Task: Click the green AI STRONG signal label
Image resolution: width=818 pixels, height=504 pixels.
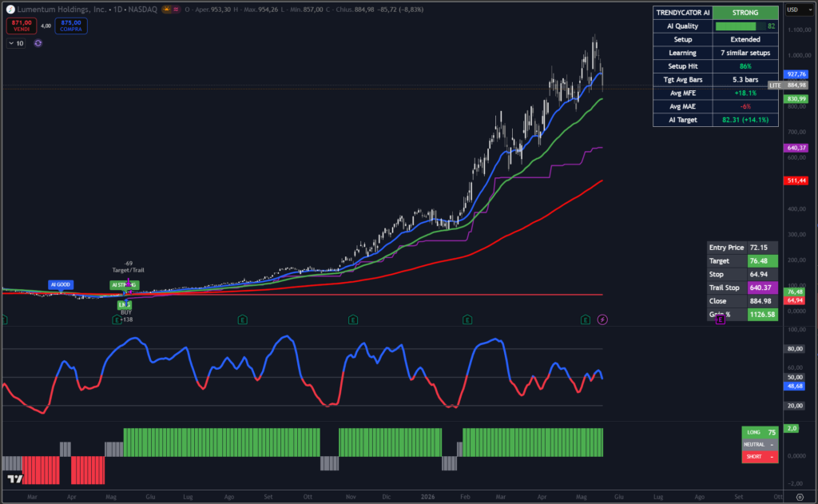Action: tap(124, 285)
